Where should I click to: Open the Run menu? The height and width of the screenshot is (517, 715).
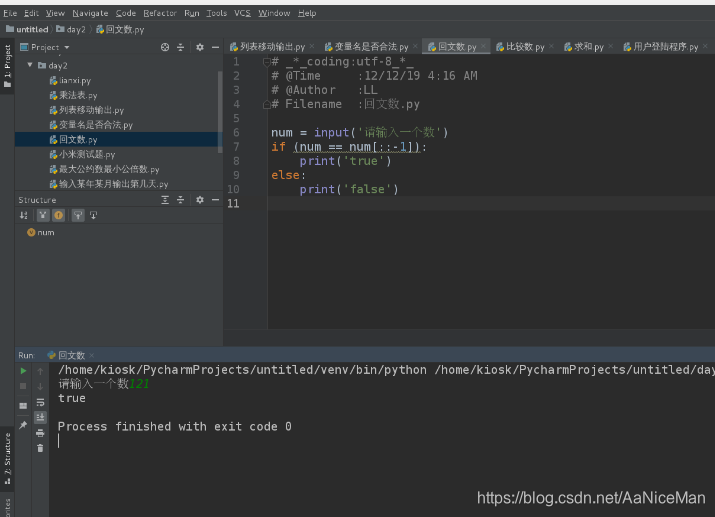pos(192,13)
